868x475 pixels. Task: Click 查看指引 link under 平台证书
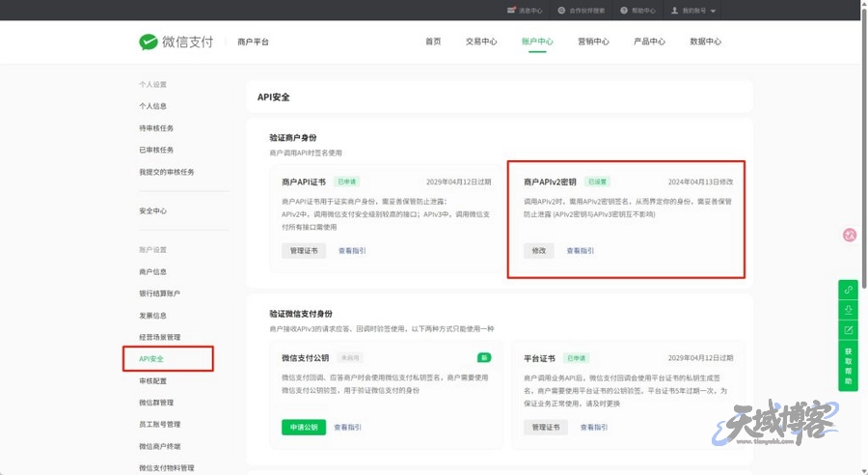pos(594,428)
